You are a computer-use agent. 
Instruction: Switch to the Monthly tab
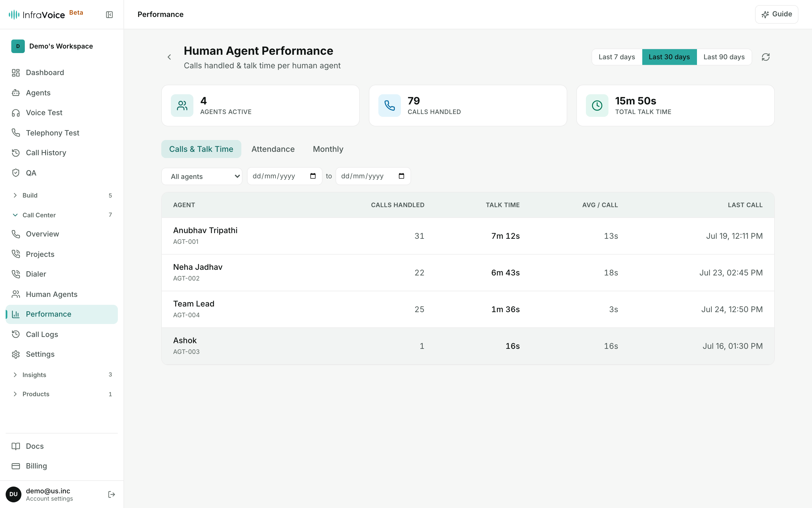(x=328, y=149)
